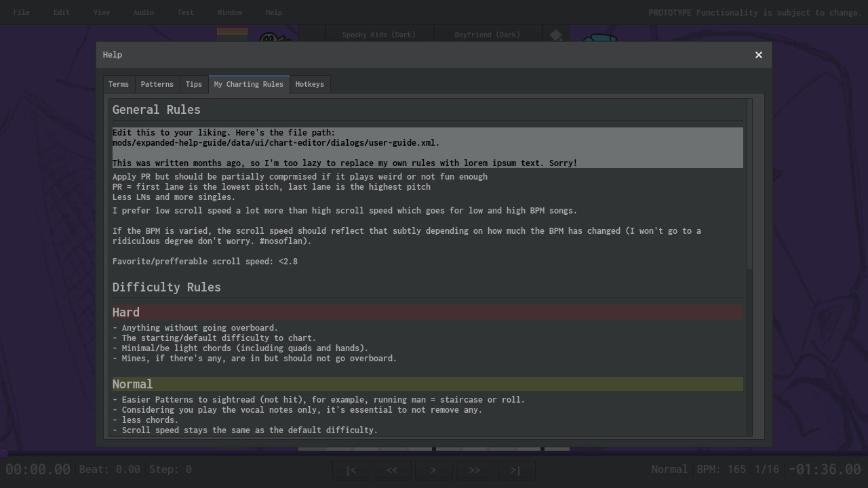Jump to the start of the song

(351, 470)
